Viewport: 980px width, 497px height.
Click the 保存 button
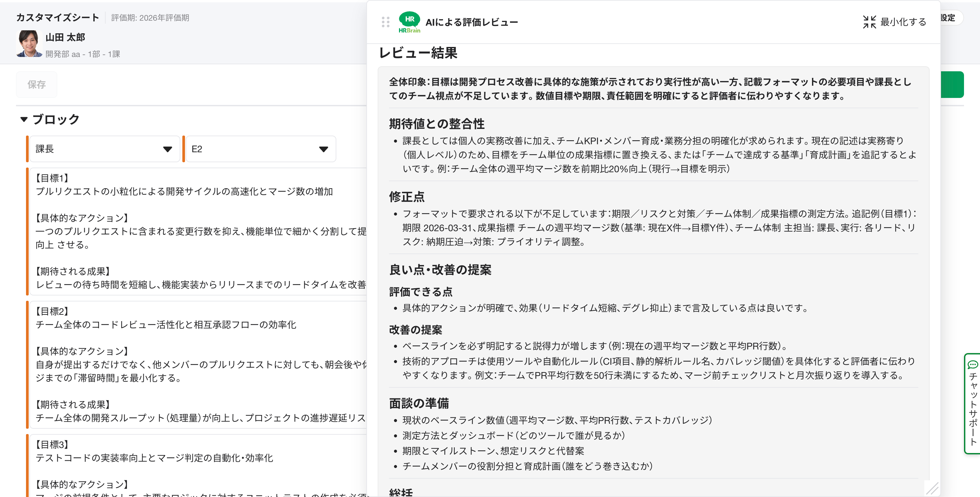[x=37, y=84]
